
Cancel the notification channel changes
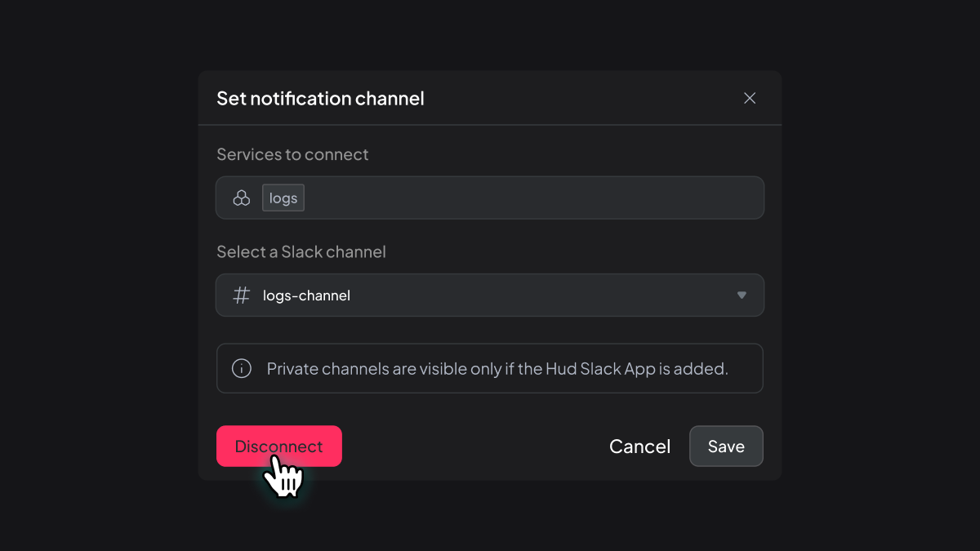pyautogui.click(x=639, y=447)
